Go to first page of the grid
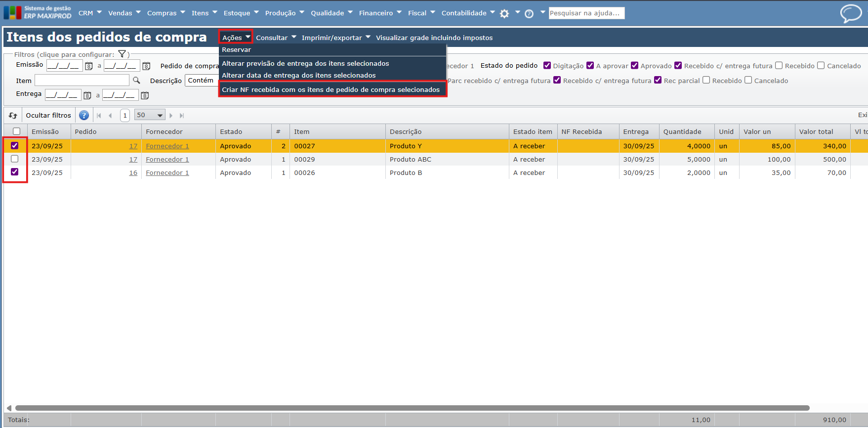Screen dimensions: 868x428 99,115
